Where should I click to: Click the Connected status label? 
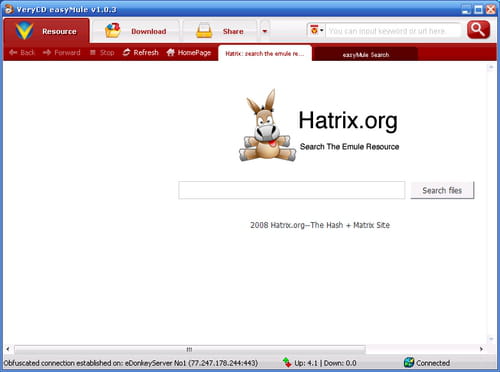(x=433, y=363)
